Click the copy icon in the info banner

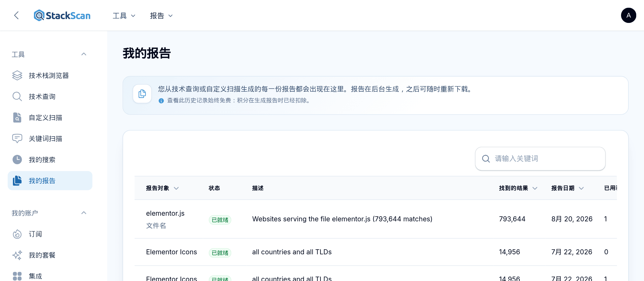click(x=142, y=94)
